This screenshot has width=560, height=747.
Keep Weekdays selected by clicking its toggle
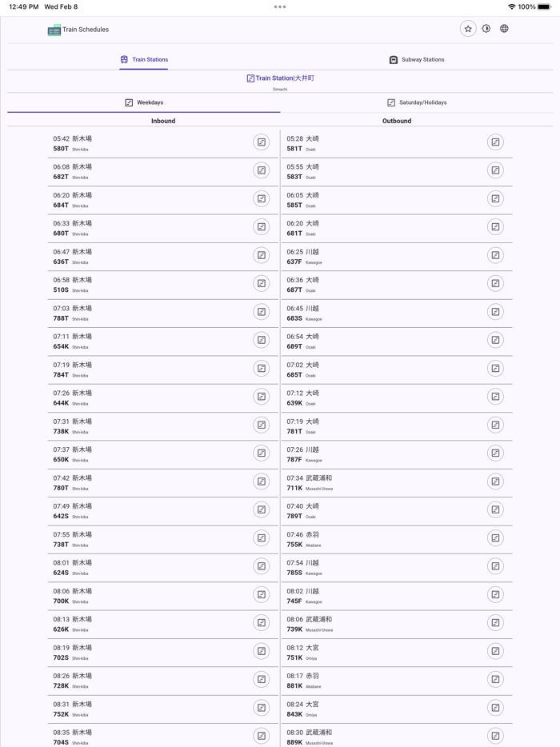[x=143, y=102]
